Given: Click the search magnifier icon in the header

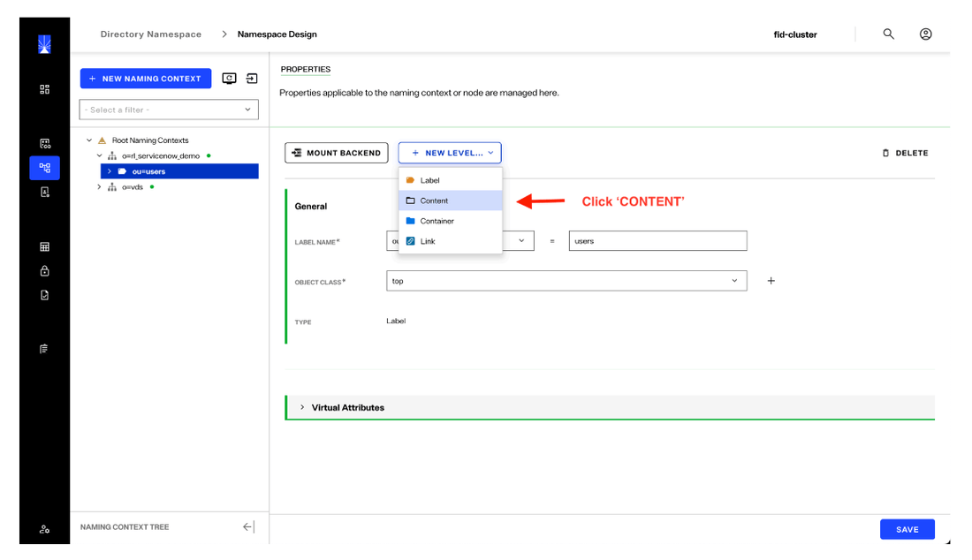Looking at the screenshot, I should tap(888, 34).
